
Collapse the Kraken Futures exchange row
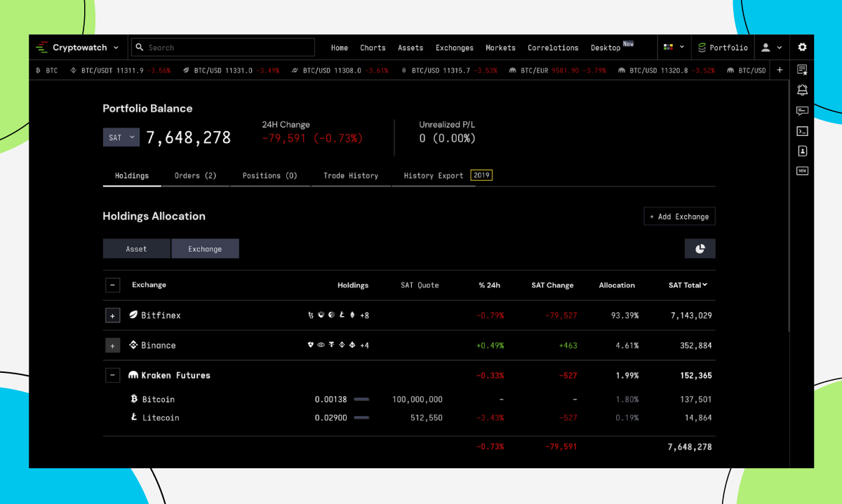tap(112, 375)
